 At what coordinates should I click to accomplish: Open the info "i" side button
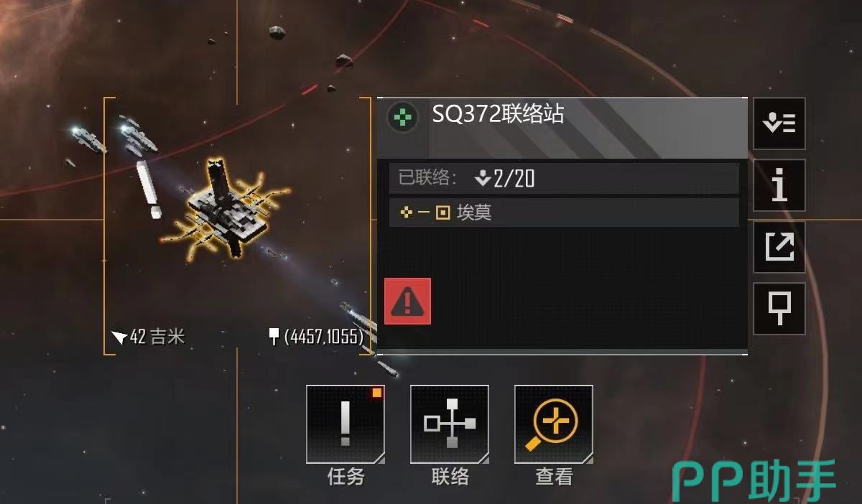(x=779, y=185)
